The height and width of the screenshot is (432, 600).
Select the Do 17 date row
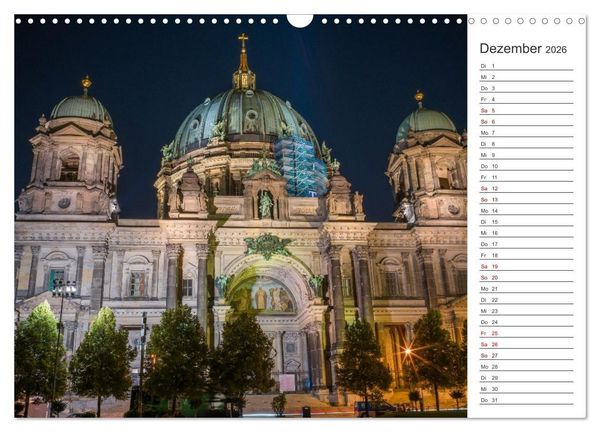pos(527,244)
